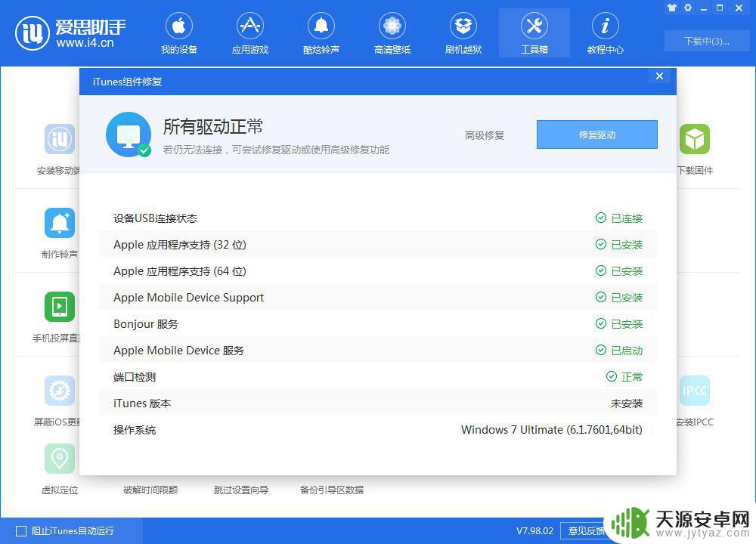The width and height of the screenshot is (756, 544).
Task: Close the iTunes组件修复 dialog
Action: (659, 76)
